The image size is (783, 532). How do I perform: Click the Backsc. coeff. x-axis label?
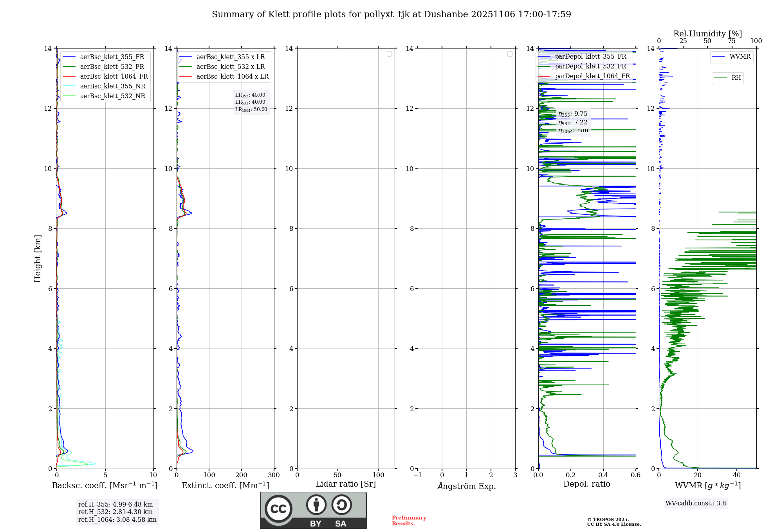(105, 485)
